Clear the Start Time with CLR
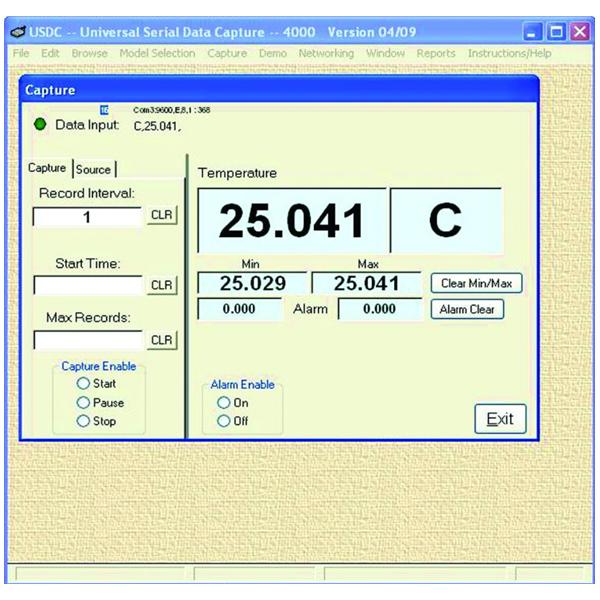Image resolution: width=600 pixels, height=600 pixels. [x=162, y=285]
